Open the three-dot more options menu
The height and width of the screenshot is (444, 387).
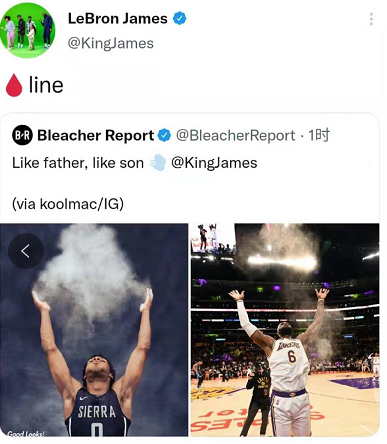(x=371, y=19)
